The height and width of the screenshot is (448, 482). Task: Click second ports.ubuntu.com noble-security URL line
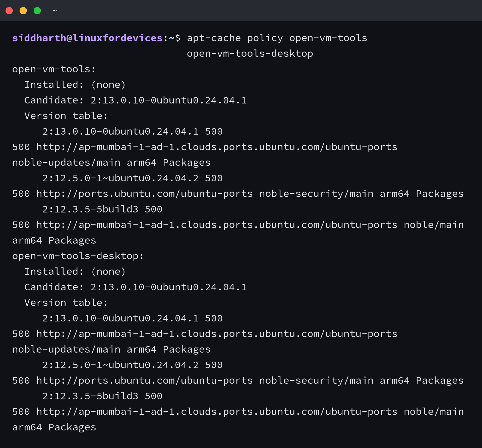point(238,381)
